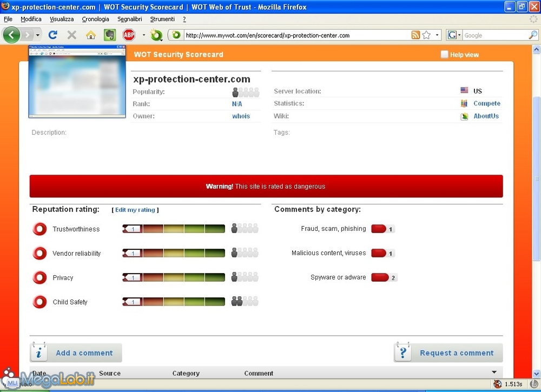
Task: Click the whois owner link
Action: 241,116
